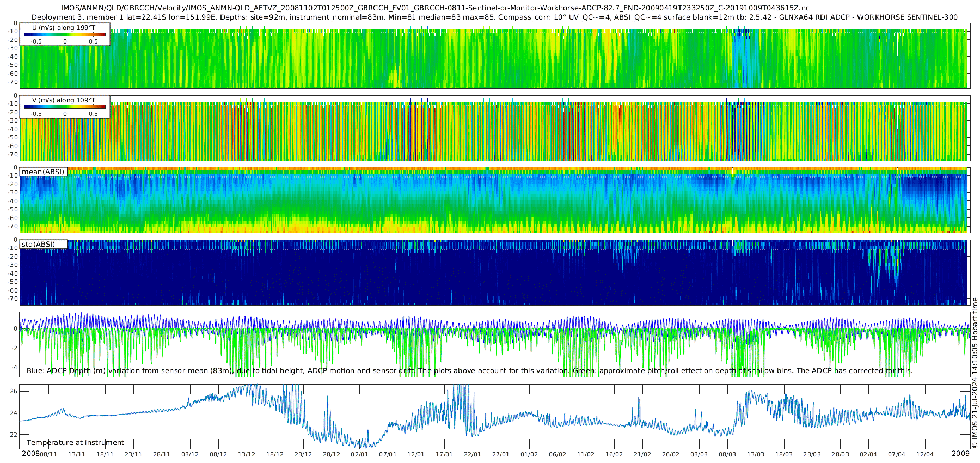Image resolution: width=980 pixels, height=463 pixels.
Task: Click the 13/12 date tick label
Action: pyautogui.click(x=246, y=454)
